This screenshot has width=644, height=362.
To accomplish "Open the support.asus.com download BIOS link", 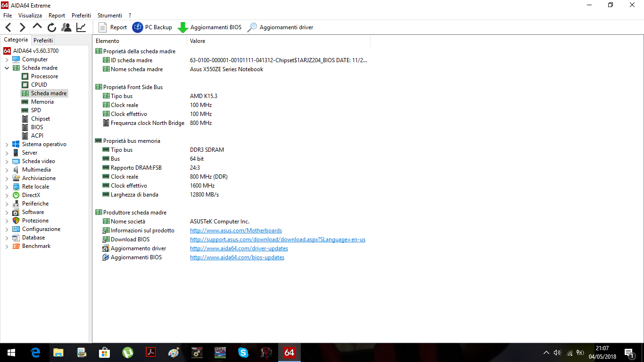I will coord(278,239).
